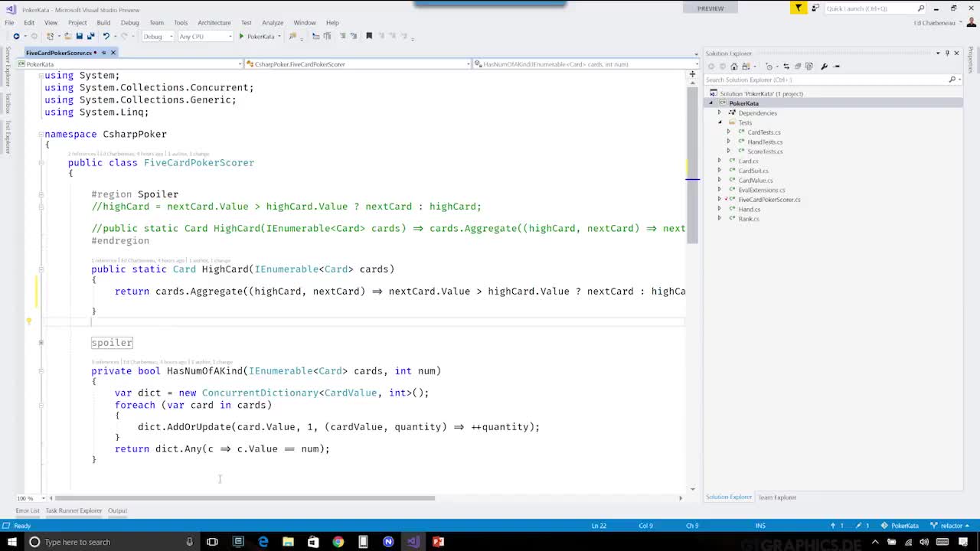Click the Open File toolbar icon
Screen dimensions: 980x551
click(x=68, y=36)
